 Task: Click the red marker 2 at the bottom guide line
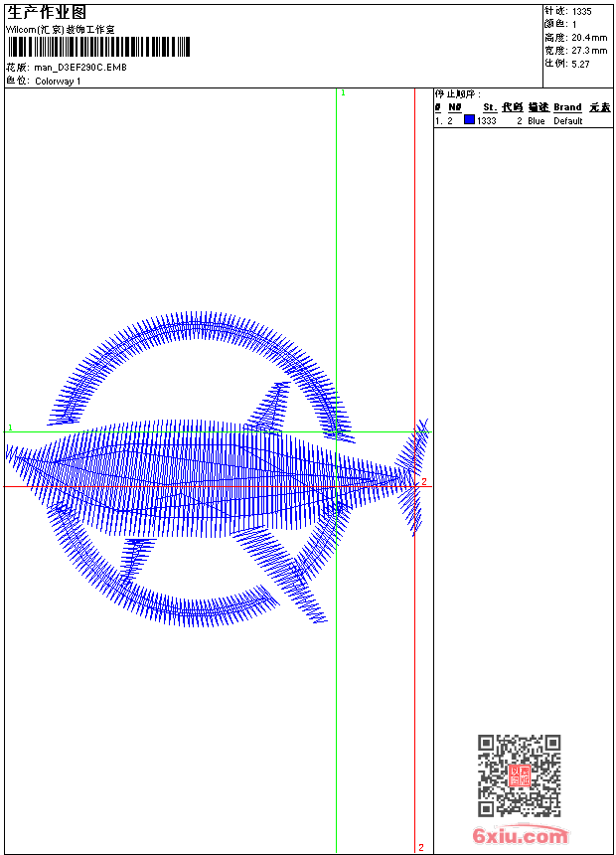[421, 847]
